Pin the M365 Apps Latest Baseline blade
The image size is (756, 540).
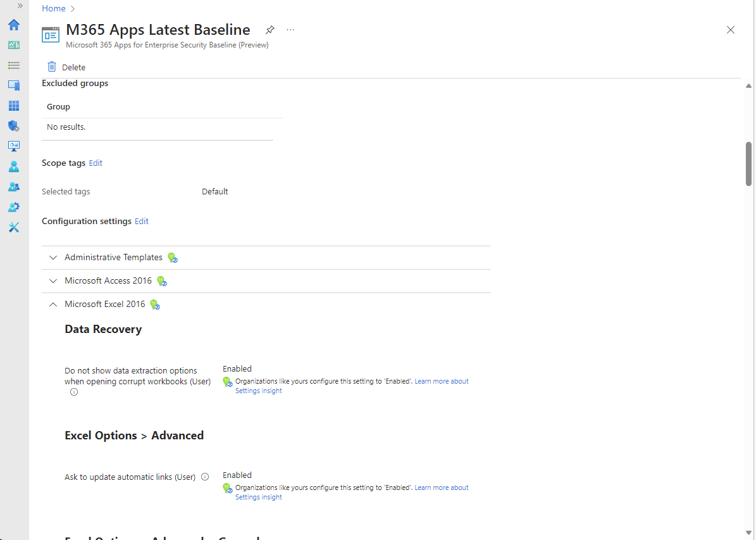(x=270, y=30)
